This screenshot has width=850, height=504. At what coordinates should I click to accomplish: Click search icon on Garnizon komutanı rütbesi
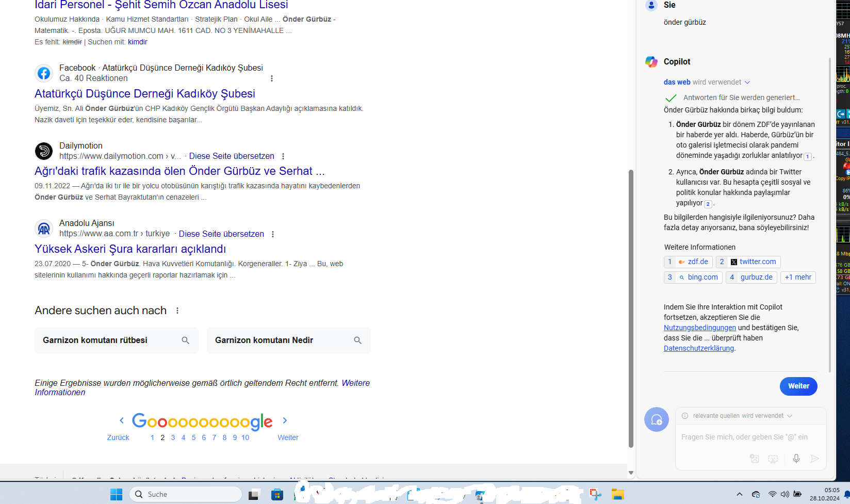(186, 340)
